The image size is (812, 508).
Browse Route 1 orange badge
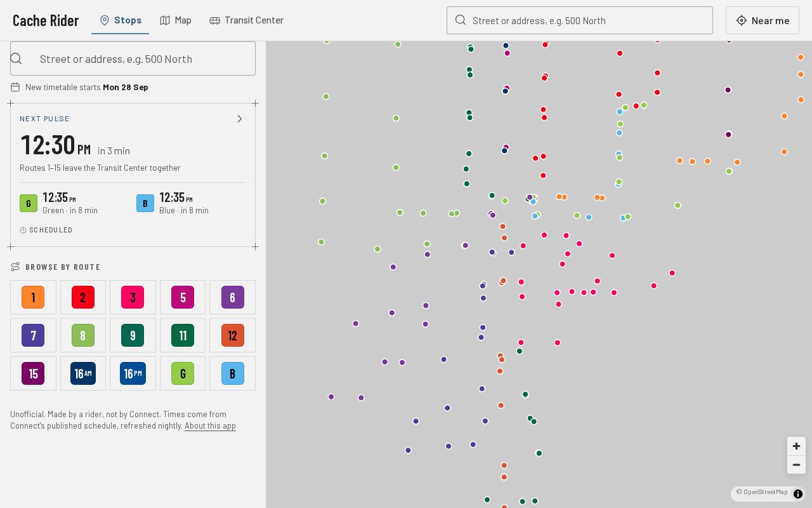tap(33, 297)
